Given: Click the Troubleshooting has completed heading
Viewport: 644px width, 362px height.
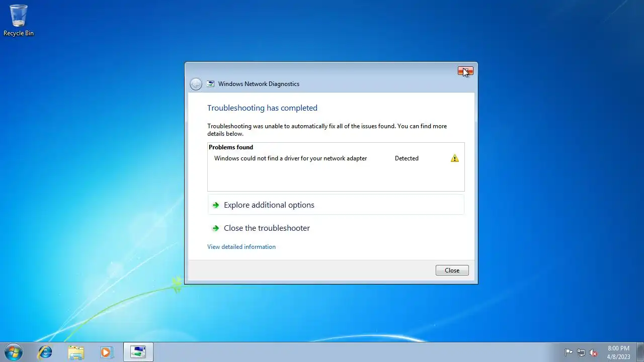Looking at the screenshot, I should pyautogui.click(x=262, y=108).
